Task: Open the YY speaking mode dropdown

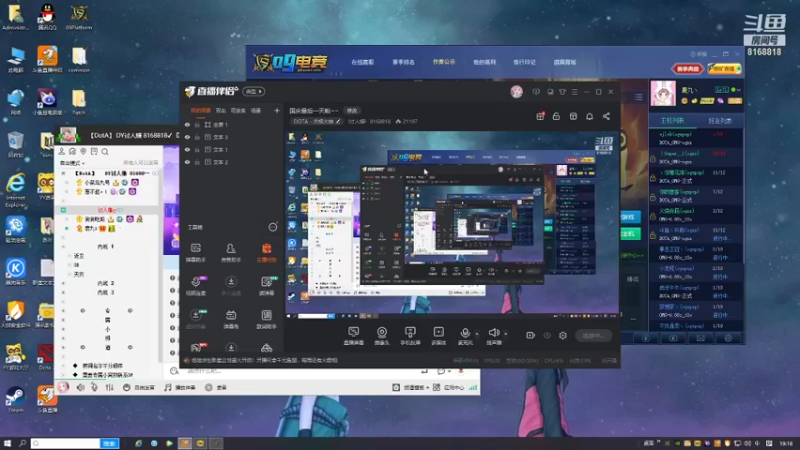Action: [72, 163]
